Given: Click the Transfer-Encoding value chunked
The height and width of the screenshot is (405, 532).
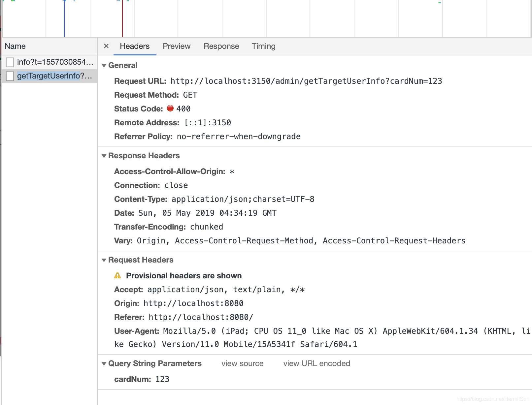Looking at the screenshot, I should [x=207, y=227].
